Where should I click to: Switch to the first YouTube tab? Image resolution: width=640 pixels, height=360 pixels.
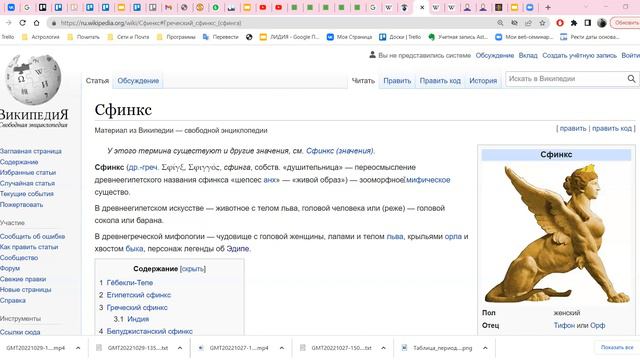point(263,7)
